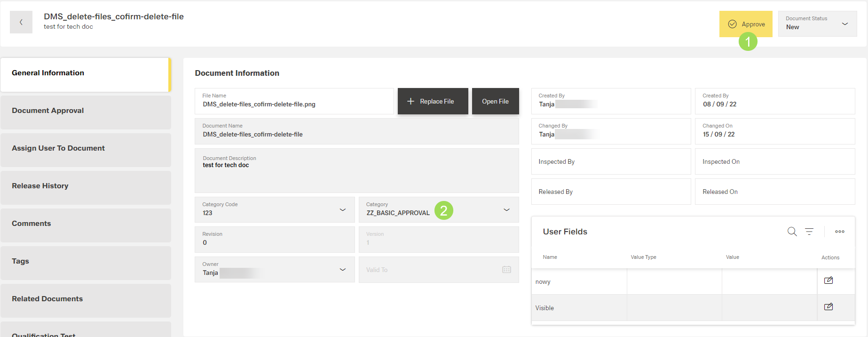Click the Open File button
The width and height of the screenshot is (868, 337).
(x=495, y=101)
